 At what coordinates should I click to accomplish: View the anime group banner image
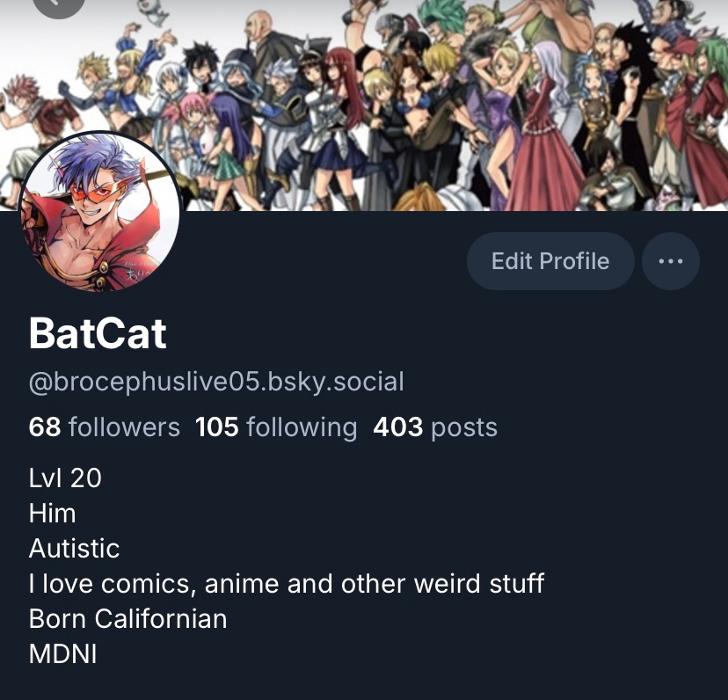(x=364, y=105)
